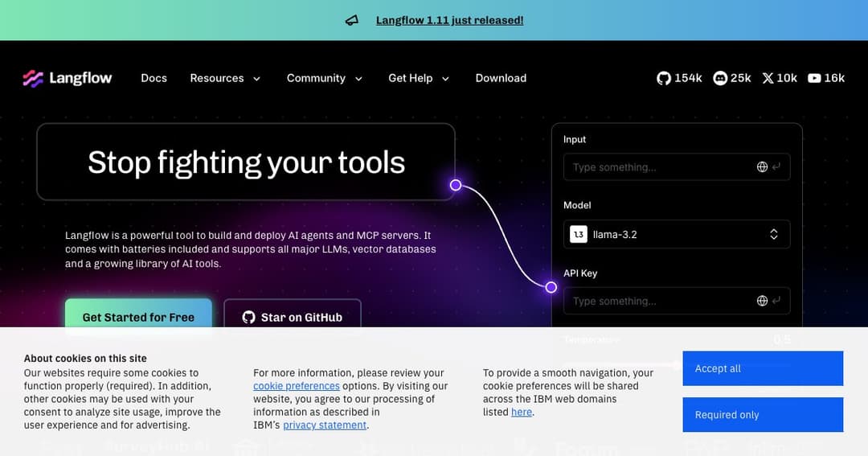This screenshot has width=868, height=456.
Task: Click the llama-3.2 model logo icon
Action: tap(579, 234)
